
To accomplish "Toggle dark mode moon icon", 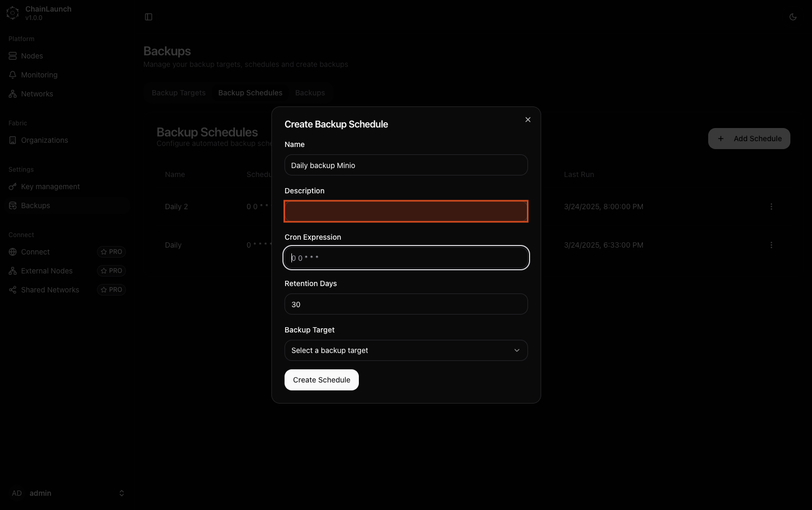I will [x=793, y=17].
